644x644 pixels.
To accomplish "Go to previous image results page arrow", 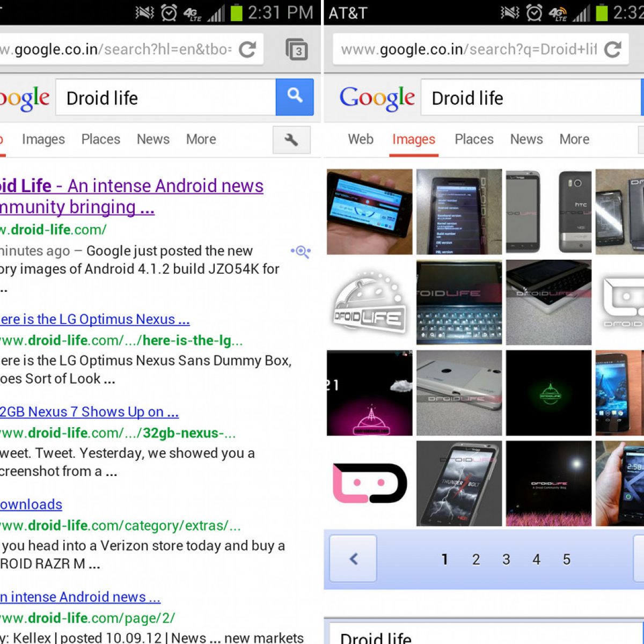I will [353, 559].
